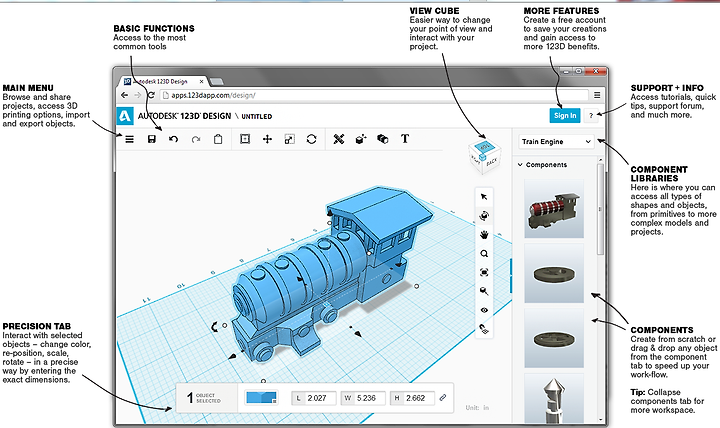The height and width of the screenshot is (428, 720).
Task: Click the H dimension field 2.662
Action: (412, 398)
